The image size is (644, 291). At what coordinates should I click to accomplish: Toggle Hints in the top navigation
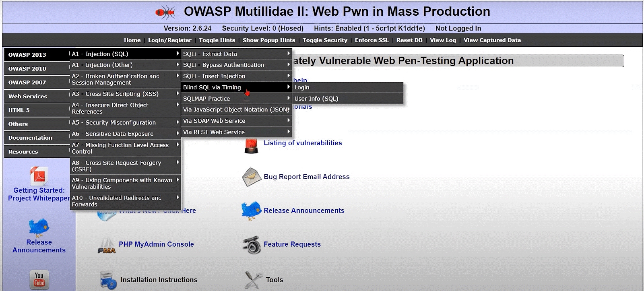(217, 40)
